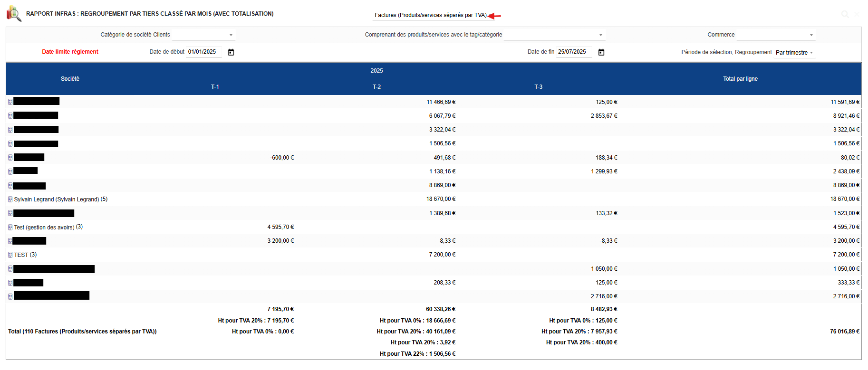Click the Ht pour TVA 20% : 40 161,09 € line
This screenshot has height=370, width=868.
click(416, 332)
